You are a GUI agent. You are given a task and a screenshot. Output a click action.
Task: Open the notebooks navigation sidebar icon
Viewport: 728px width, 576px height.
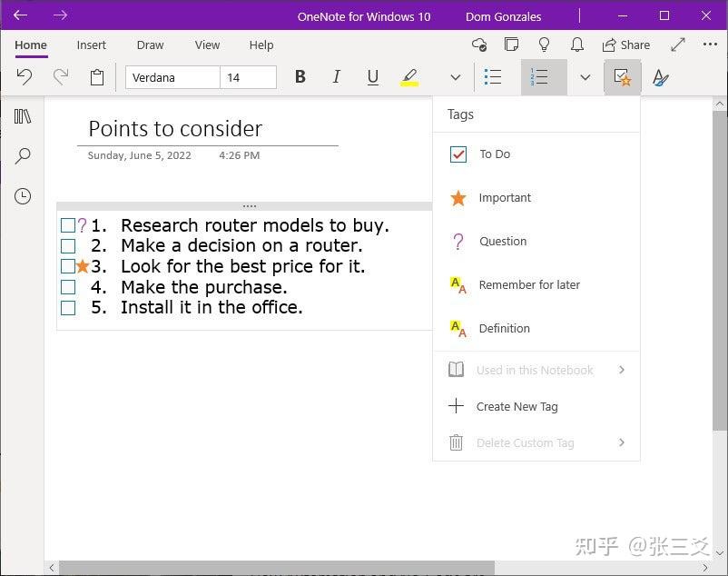pos(22,116)
